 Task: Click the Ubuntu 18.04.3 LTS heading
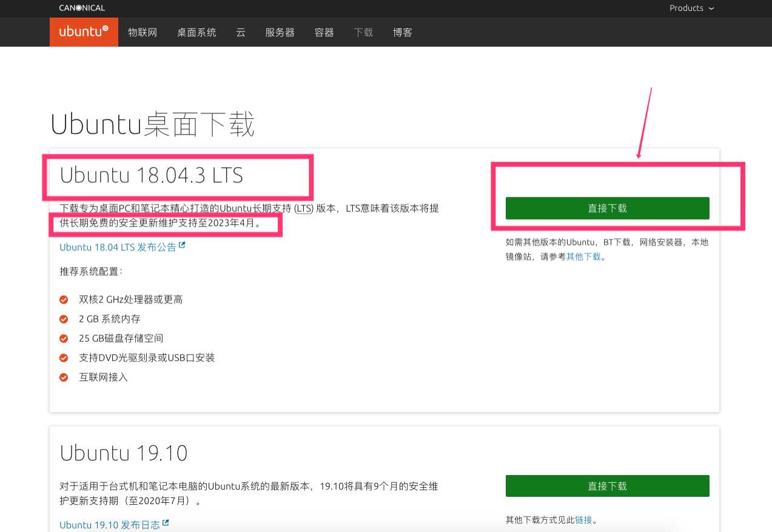tap(152, 175)
